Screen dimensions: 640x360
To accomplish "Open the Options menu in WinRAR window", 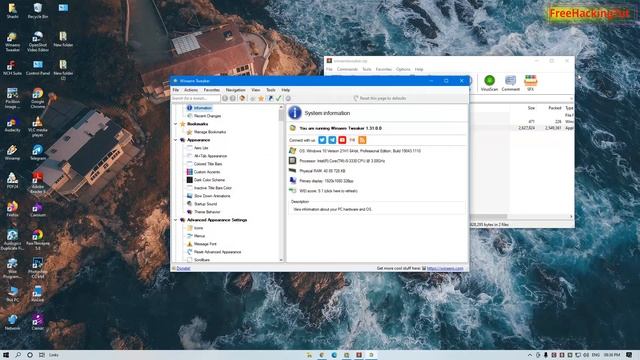I will pos(403,69).
